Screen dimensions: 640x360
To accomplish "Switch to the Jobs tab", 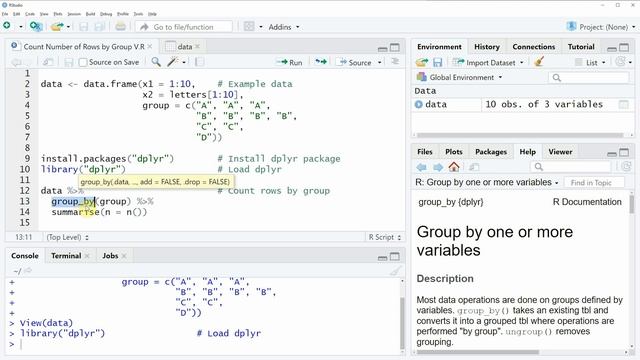I will [110, 256].
